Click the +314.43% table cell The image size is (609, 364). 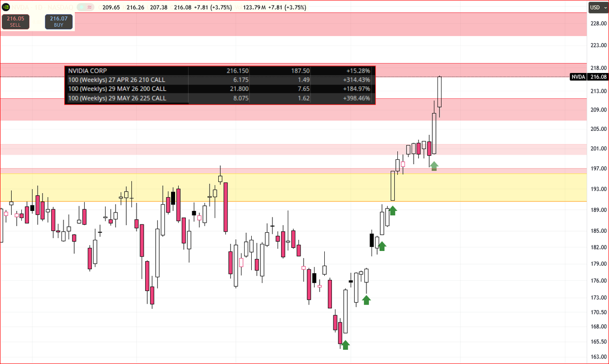(356, 80)
